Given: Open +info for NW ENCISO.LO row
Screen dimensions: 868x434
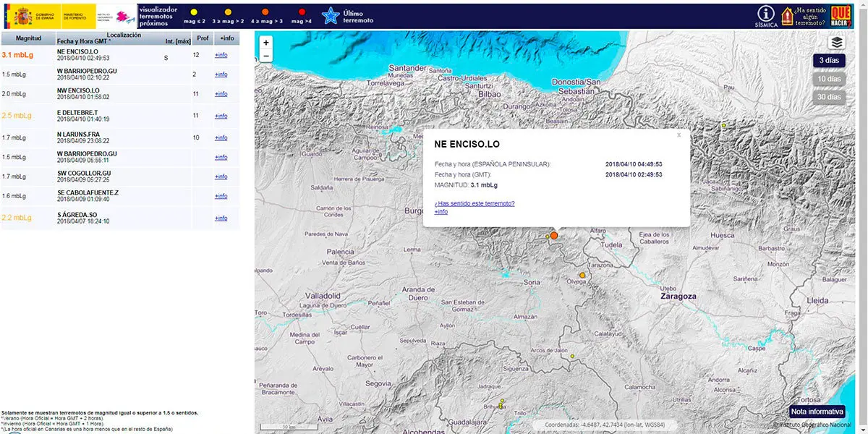Looking at the screenshot, I should pyautogui.click(x=221, y=95).
